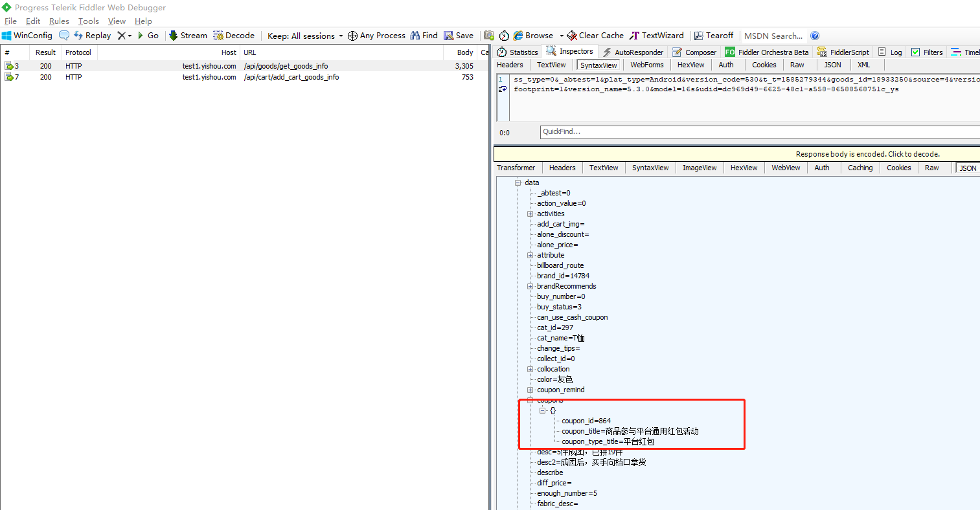Switch to the Log tab
This screenshot has height=510, width=980.
(890, 52)
